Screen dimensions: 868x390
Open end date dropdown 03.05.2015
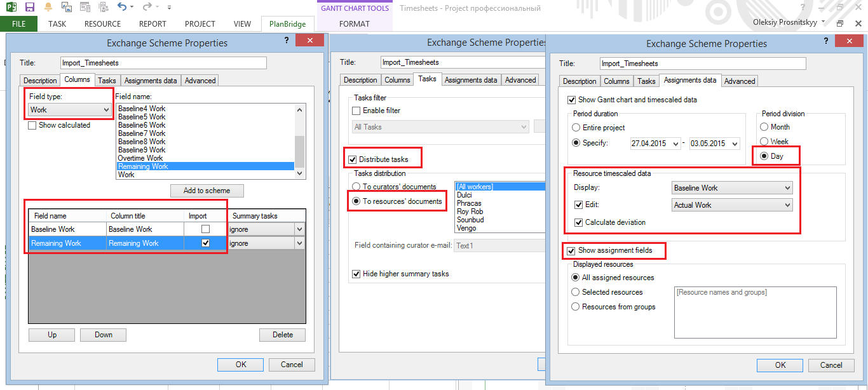coord(735,144)
